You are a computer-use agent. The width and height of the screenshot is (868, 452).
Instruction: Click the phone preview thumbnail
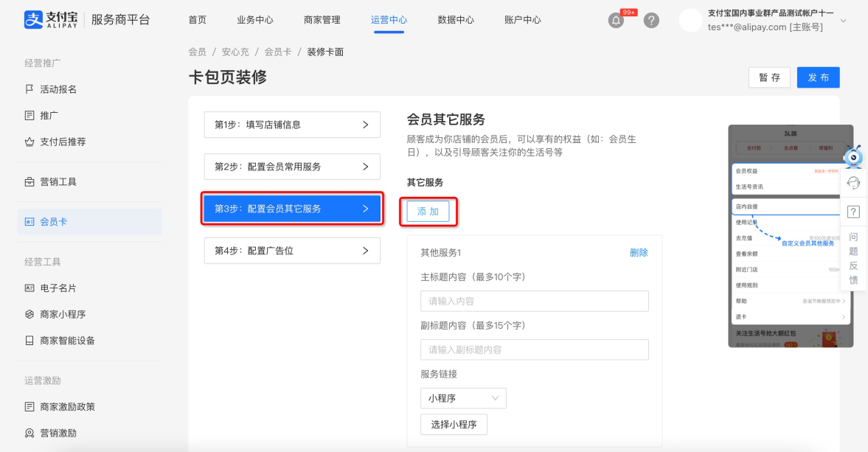[x=791, y=236]
